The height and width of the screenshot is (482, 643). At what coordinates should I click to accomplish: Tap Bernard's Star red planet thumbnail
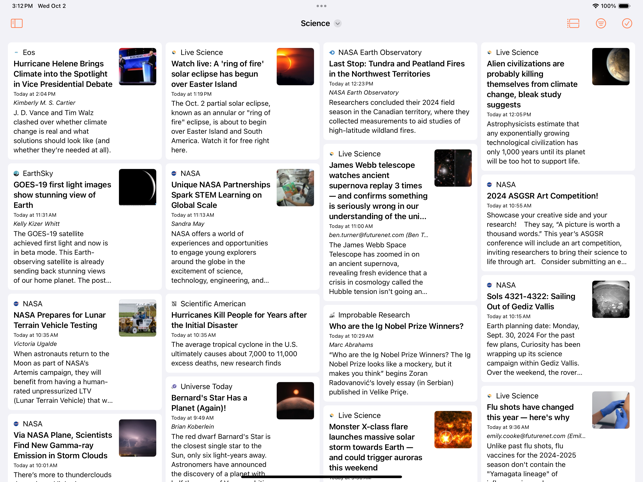[x=295, y=401]
